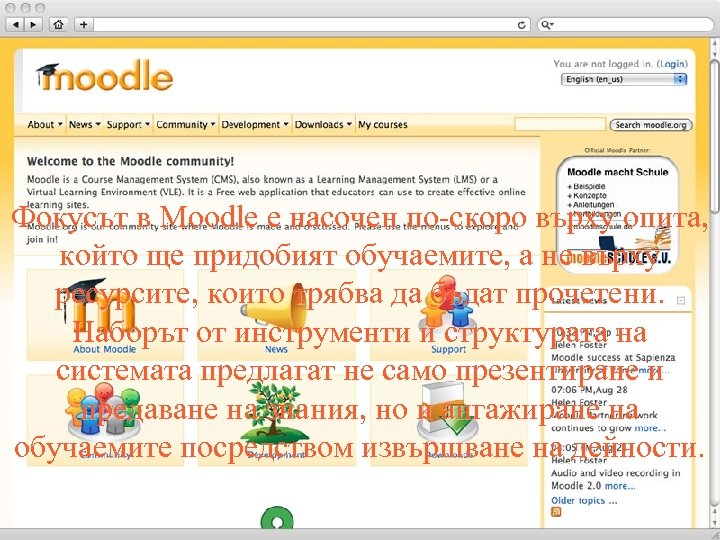Read more on partner network continues to grow

(650, 428)
